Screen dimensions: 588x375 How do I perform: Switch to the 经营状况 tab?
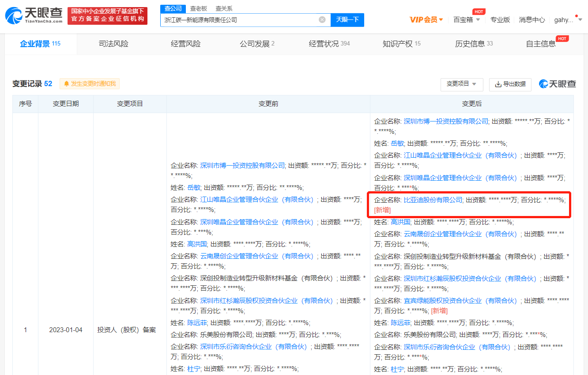click(329, 44)
